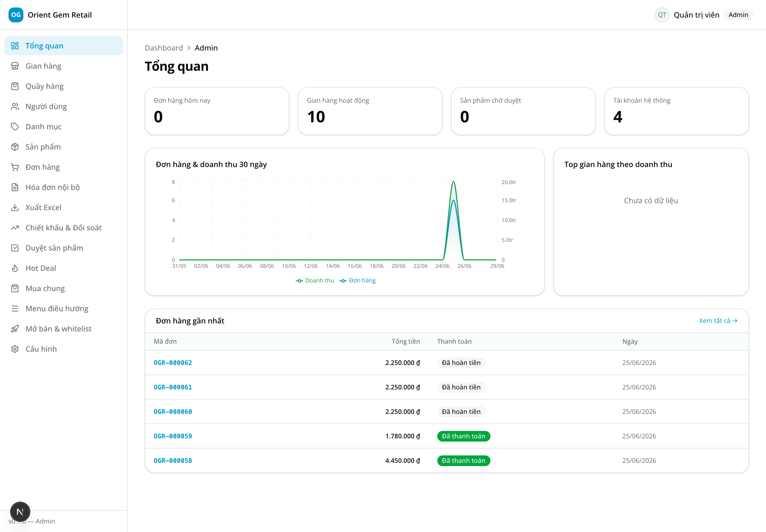Open order OGR-000062
The width and height of the screenshot is (766, 532).
tap(173, 363)
